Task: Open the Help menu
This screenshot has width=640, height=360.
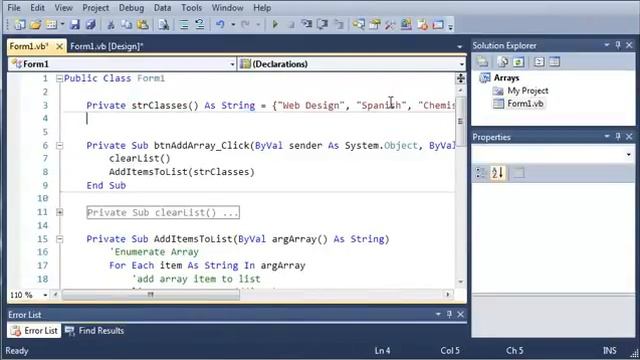Action: click(262, 8)
